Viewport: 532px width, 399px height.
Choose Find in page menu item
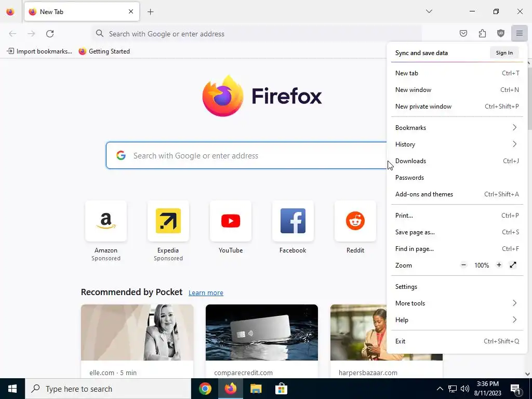click(457, 249)
